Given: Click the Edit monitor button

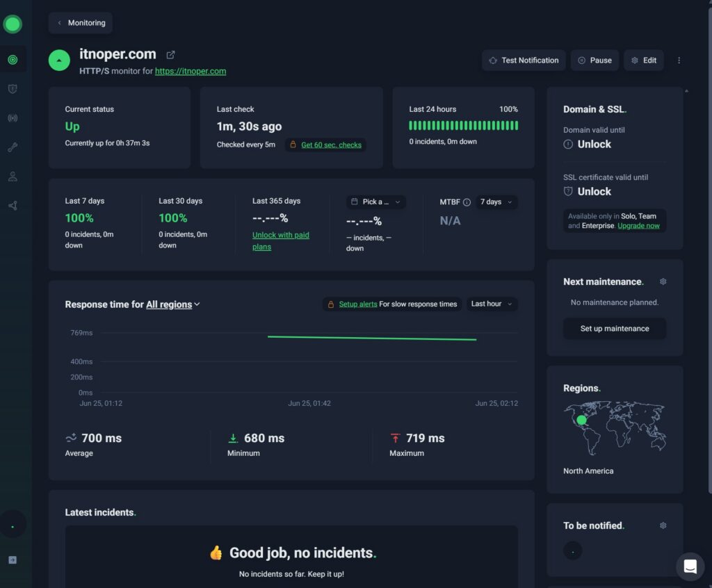Looking at the screenshot, I should (644, 60).
